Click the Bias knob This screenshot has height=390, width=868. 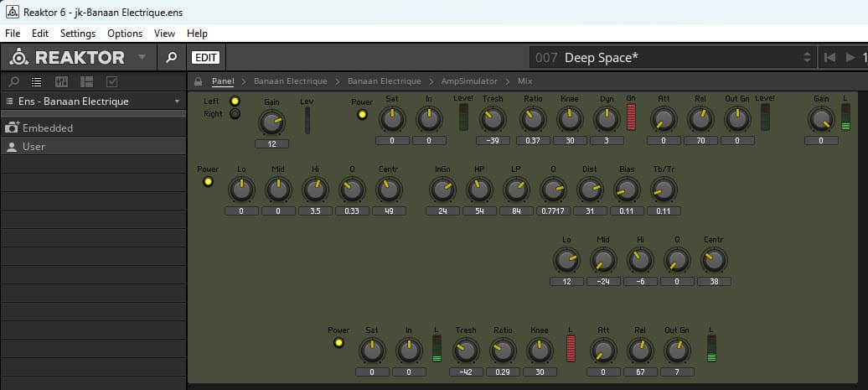click(627, 190)
